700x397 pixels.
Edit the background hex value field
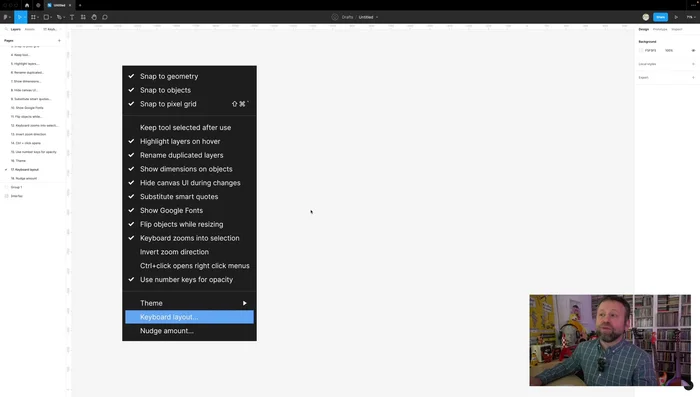(650, 50)
